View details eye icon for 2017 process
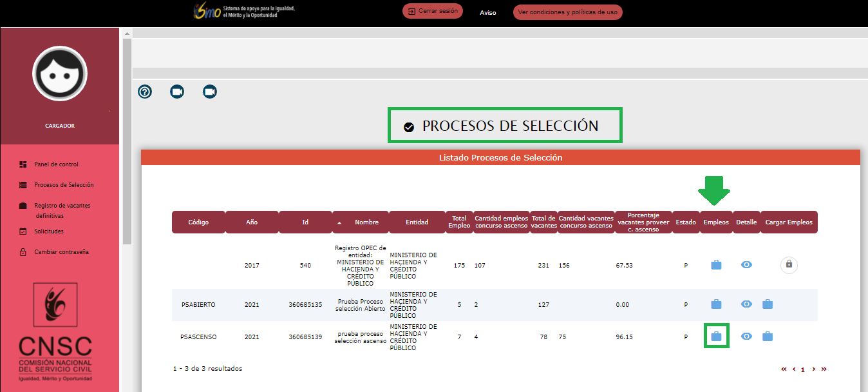 coord(746,265)
